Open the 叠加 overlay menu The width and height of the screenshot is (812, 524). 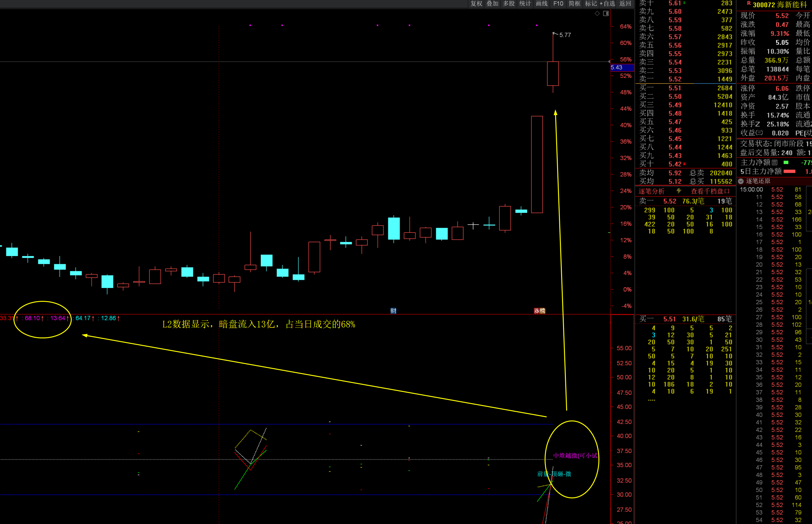tap(492, 3)
